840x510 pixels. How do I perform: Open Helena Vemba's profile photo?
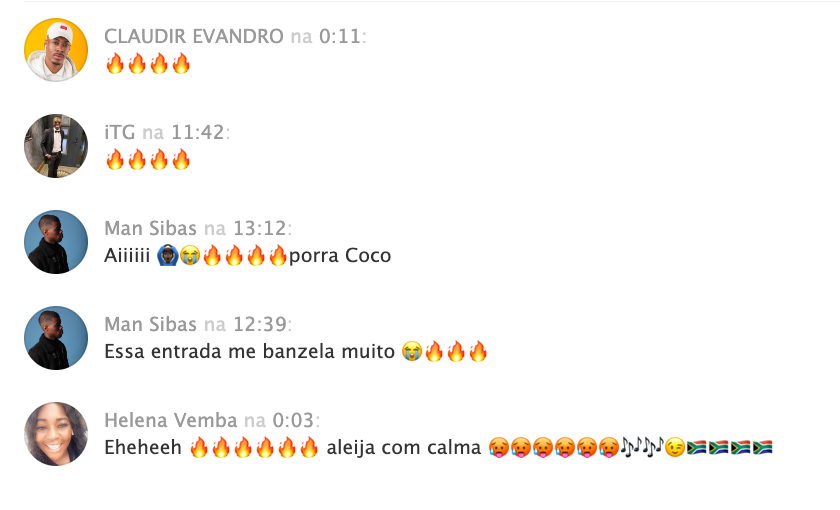(56, 434)
